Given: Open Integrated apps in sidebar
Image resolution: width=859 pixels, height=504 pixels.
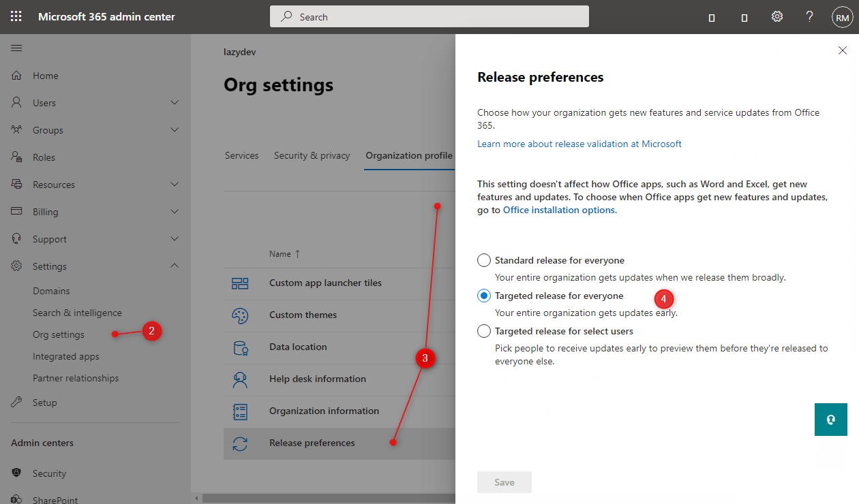Looking at the screenshot, I should click(66, 356).
